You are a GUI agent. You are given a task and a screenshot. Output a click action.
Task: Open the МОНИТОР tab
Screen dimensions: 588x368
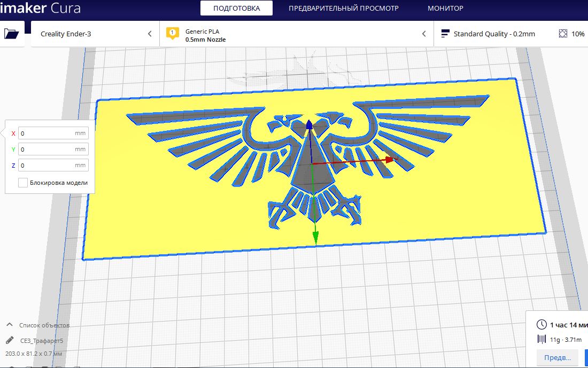445,8
